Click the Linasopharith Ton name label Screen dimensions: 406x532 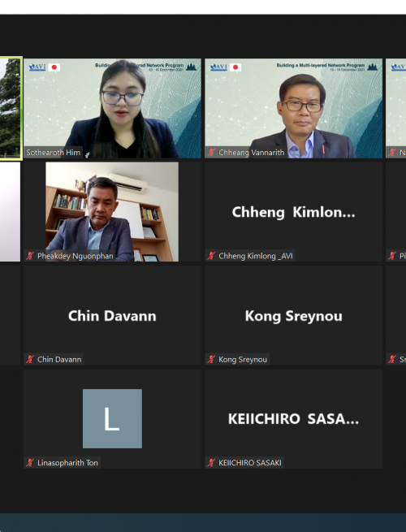tap(67, 463)
